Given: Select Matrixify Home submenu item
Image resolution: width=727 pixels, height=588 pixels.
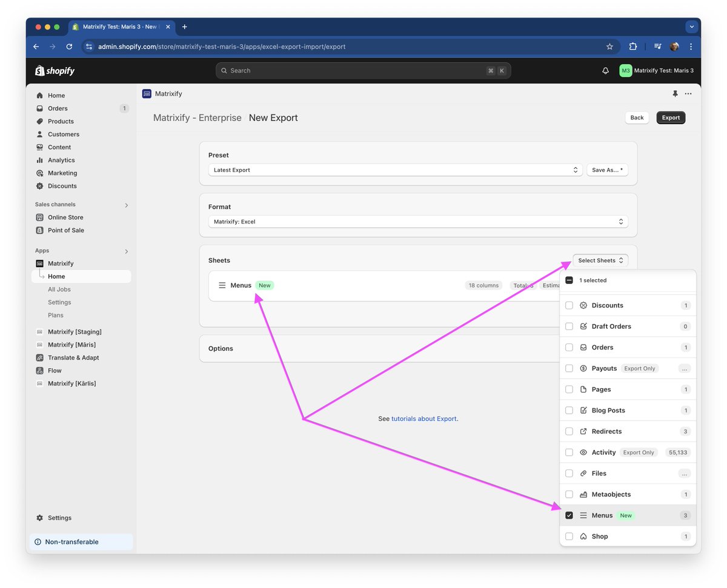Looking at the screenshot, I should pos(81,277).
